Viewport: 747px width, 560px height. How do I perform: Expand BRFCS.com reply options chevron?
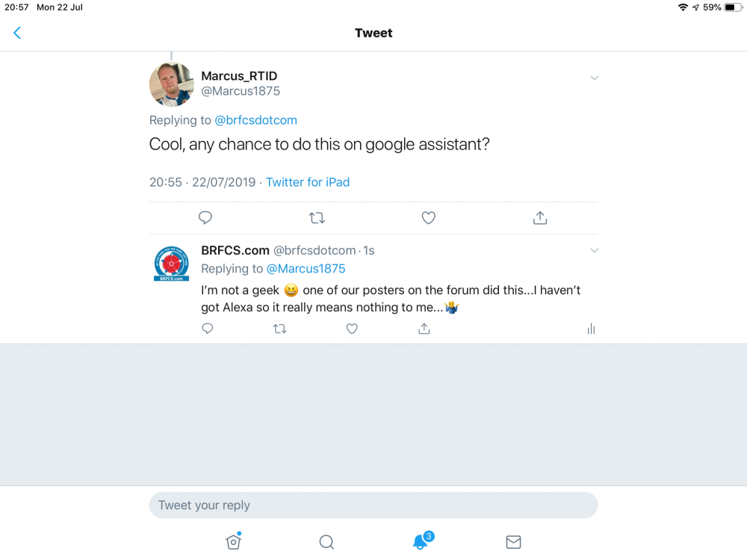pyautogui.click(x=595, y=250)
